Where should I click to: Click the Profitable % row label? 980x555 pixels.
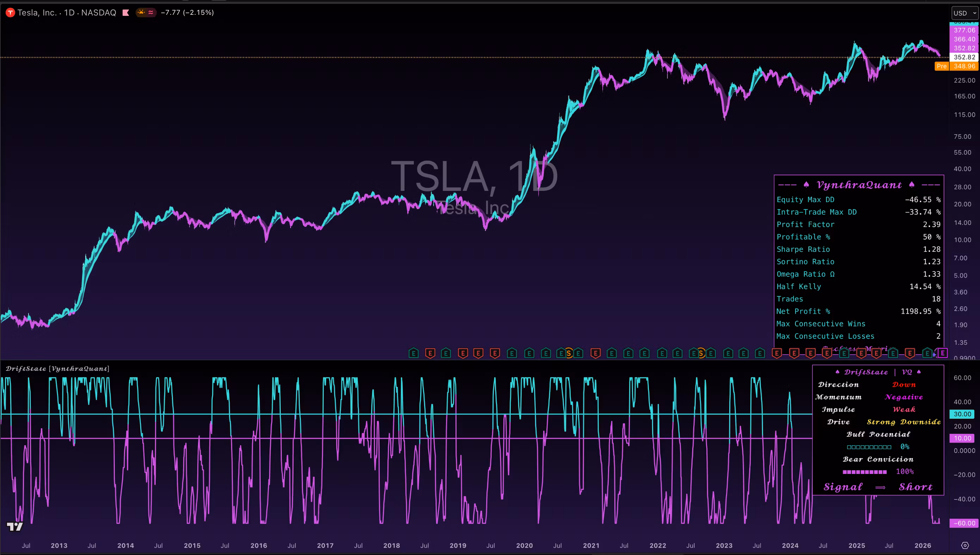click(x=803, y=237)
